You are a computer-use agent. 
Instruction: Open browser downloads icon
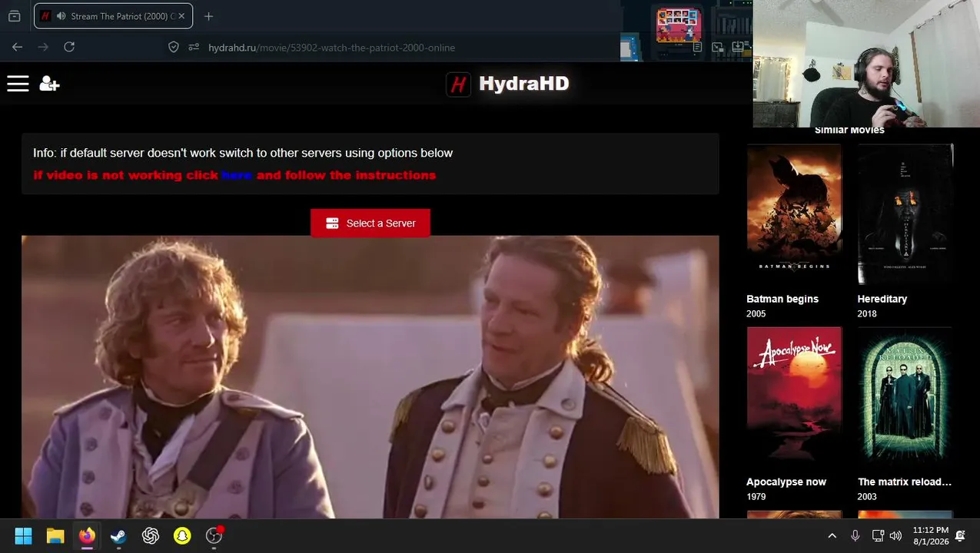[738, 48]
